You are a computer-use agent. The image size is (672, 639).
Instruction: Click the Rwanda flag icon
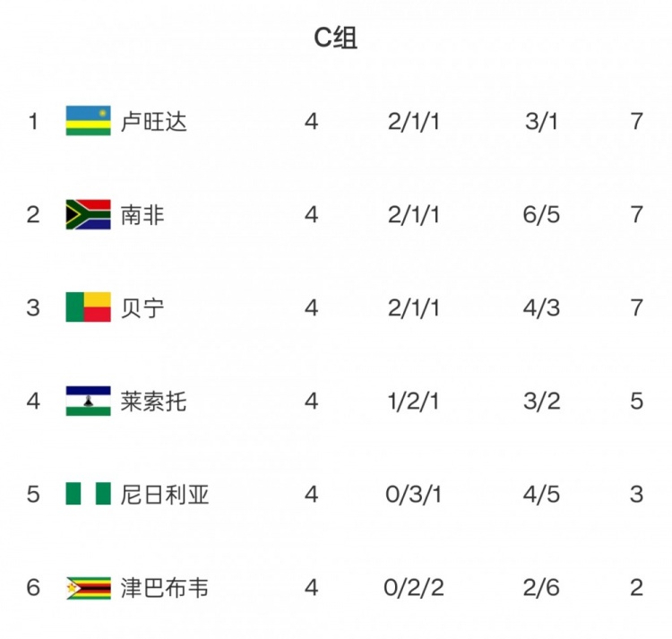pos(88,121)
